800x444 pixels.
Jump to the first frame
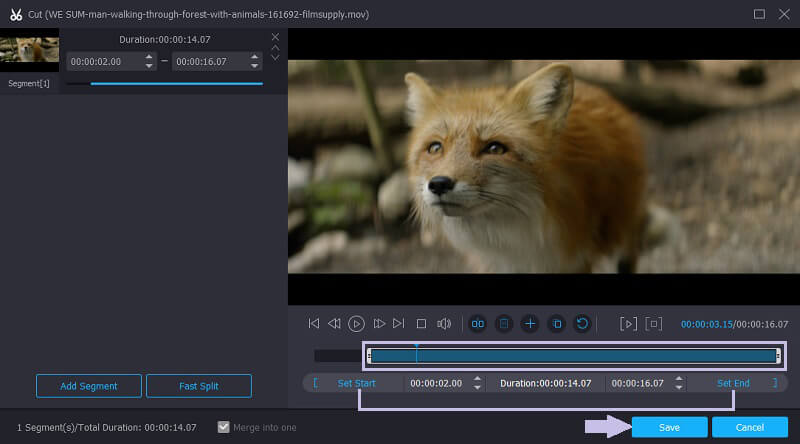tap(314, 324)
